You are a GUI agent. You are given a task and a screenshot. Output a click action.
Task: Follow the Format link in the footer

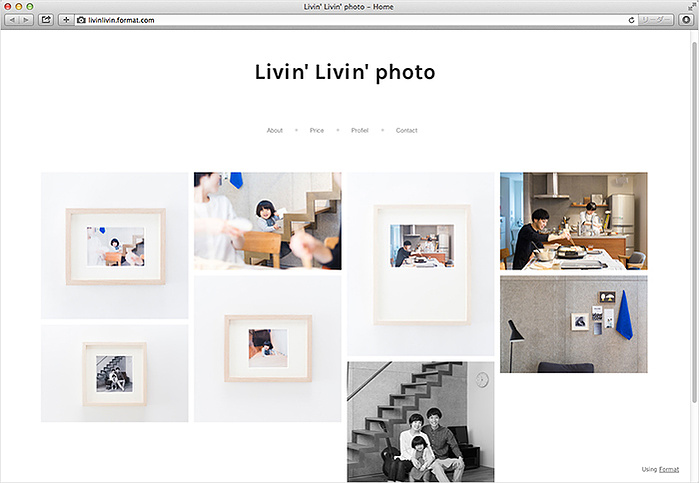coord(669,469)
